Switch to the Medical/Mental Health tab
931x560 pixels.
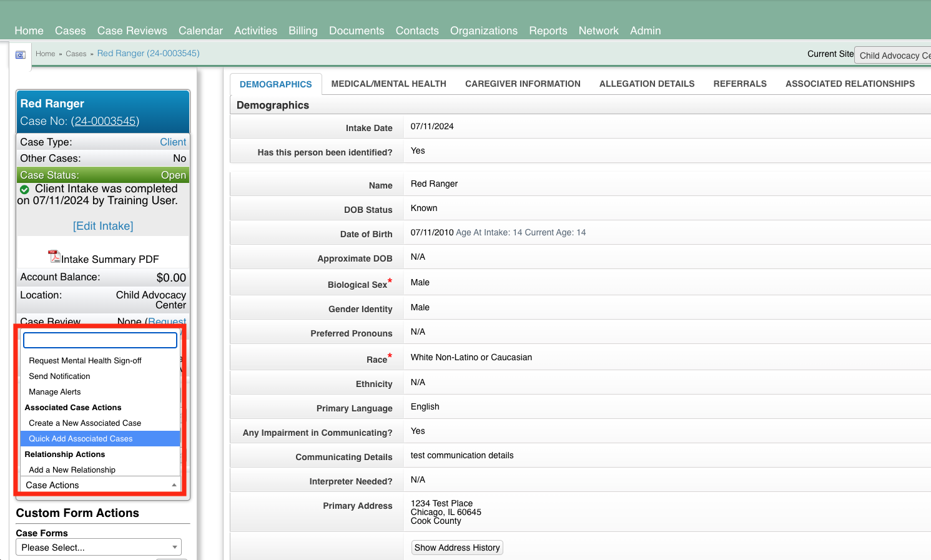389,84
